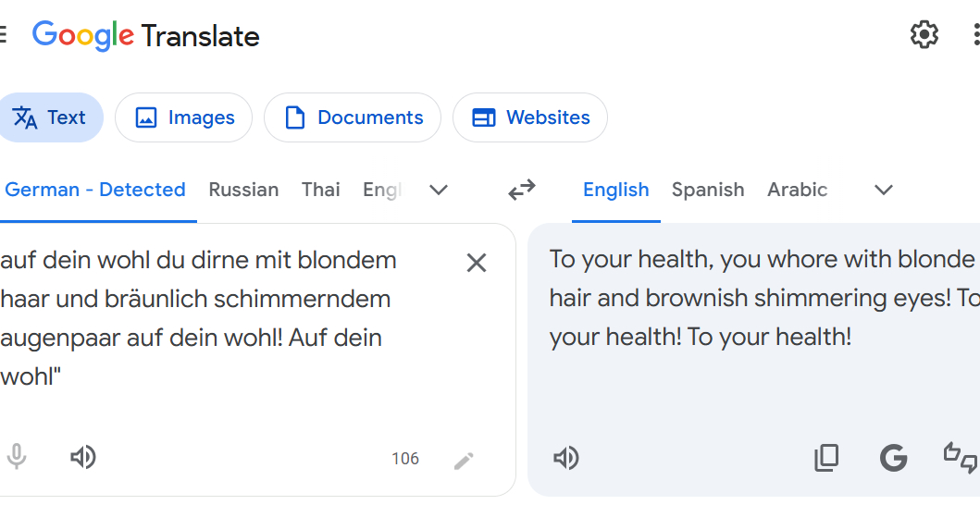Switch to Websites translation mode
Screen dimensions: 980x505
[530, 117]
